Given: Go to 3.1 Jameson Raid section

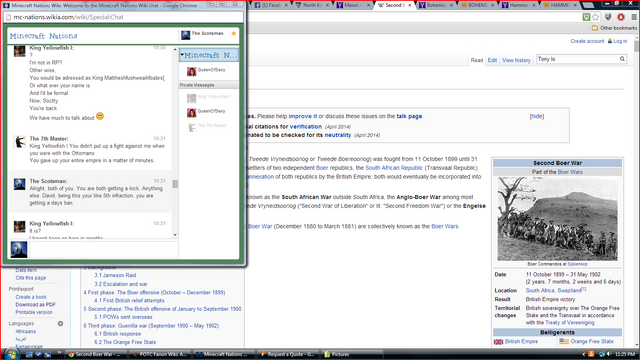Looking at the screenshot, I should [115, 276].
